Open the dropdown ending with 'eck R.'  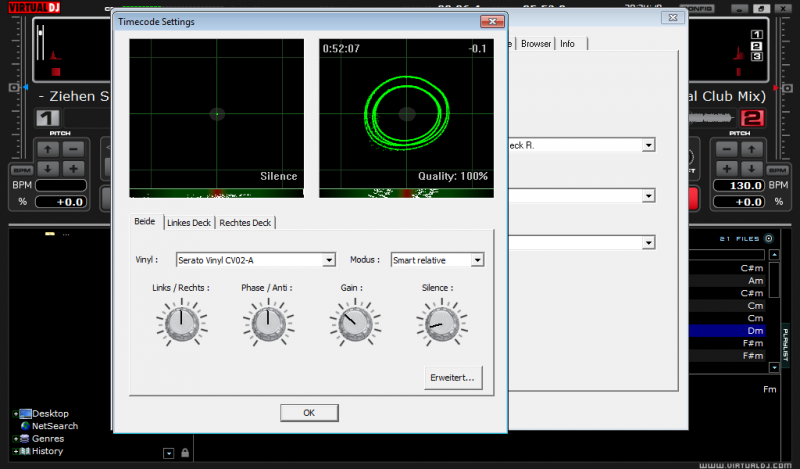(x=648, y=145)
